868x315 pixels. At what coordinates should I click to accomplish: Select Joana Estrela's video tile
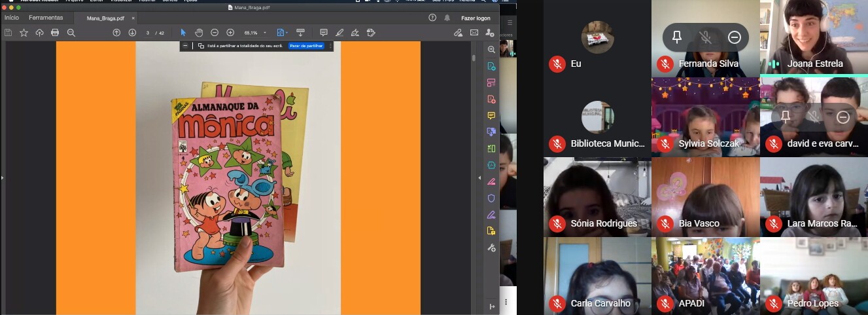point(814,38)
